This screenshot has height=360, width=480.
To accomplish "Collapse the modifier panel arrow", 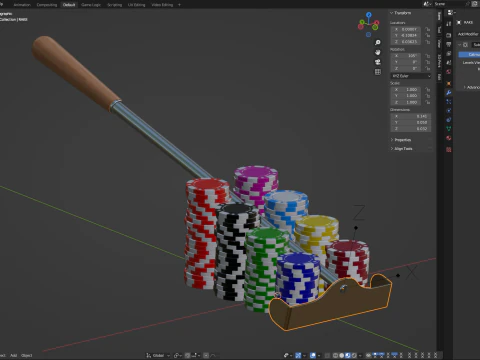I will click(x=459, y=44).
